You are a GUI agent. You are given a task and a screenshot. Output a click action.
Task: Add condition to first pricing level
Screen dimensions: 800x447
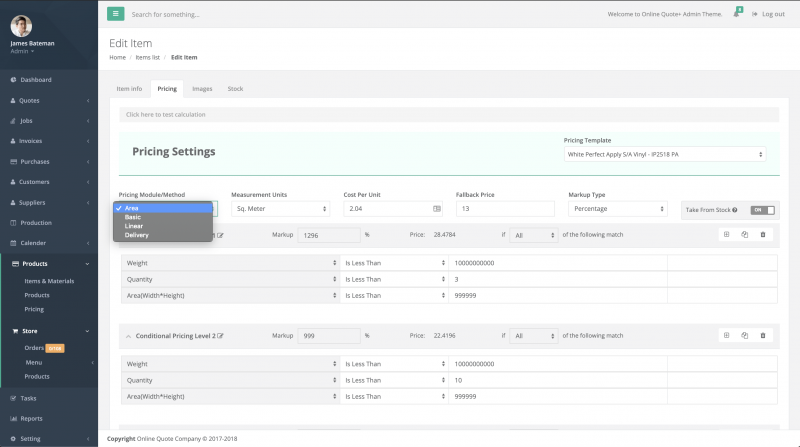click(x=727, y=234)
